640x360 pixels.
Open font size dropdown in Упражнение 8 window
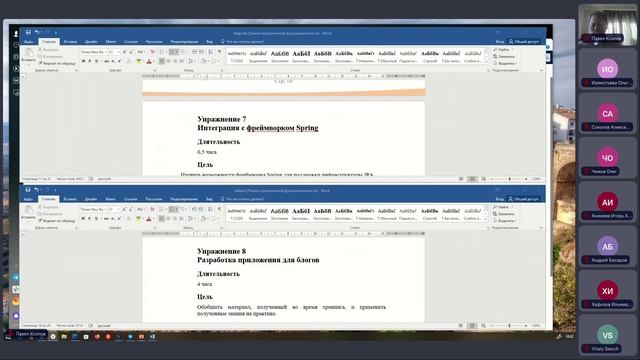pyautogui.click(x=118, y=209)
